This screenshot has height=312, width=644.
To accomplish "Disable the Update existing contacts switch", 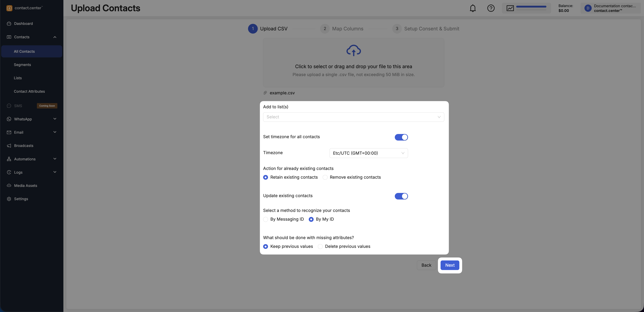I will 401,196.
